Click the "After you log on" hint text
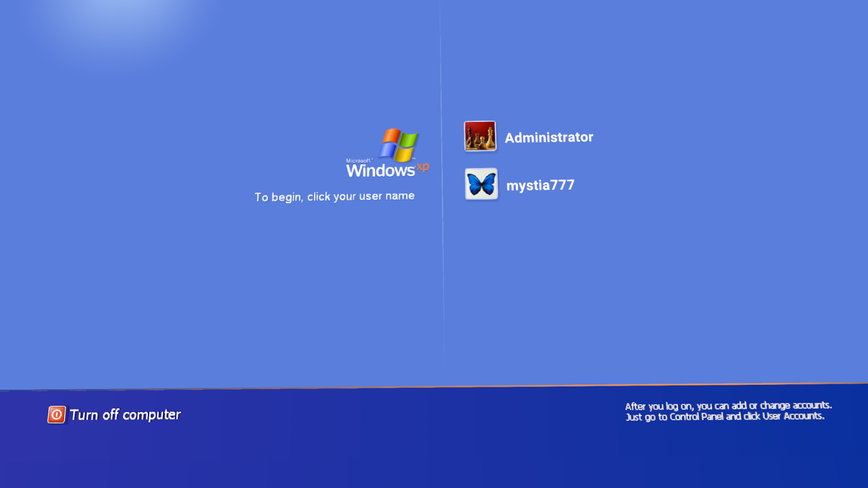Screen dimensions: 868x488 [x=728, y=411]
